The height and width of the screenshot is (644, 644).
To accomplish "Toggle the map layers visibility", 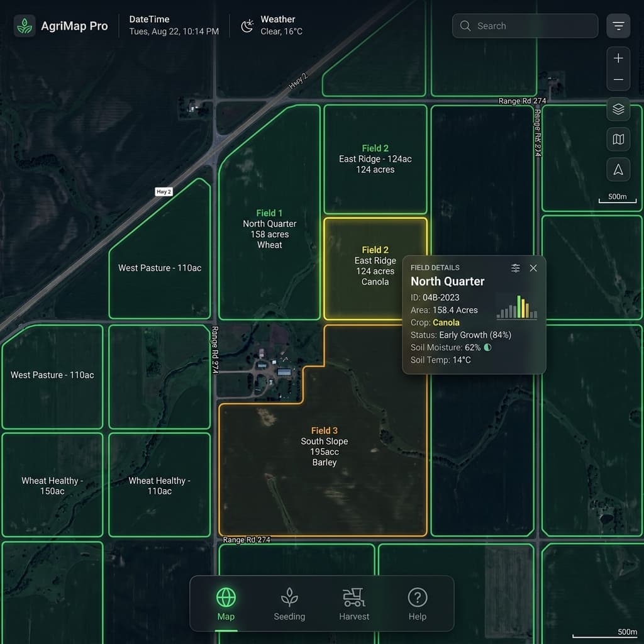I will [x=618, y=109].
